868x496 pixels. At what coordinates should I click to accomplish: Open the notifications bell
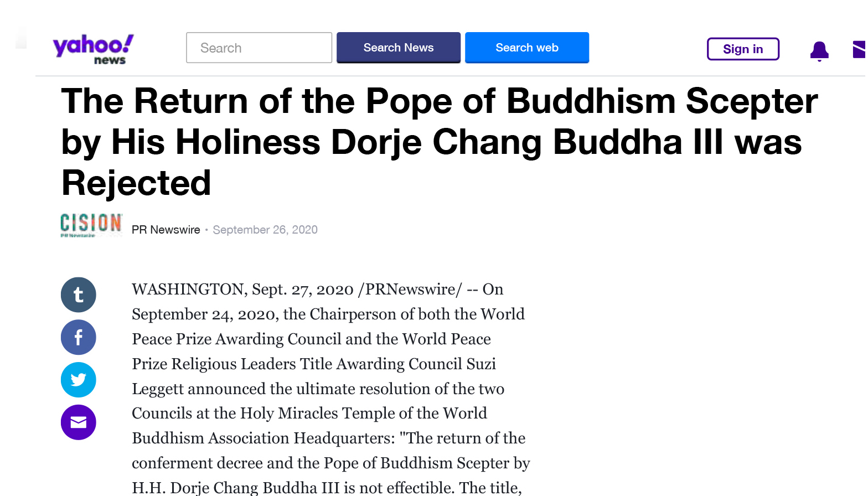819,50
